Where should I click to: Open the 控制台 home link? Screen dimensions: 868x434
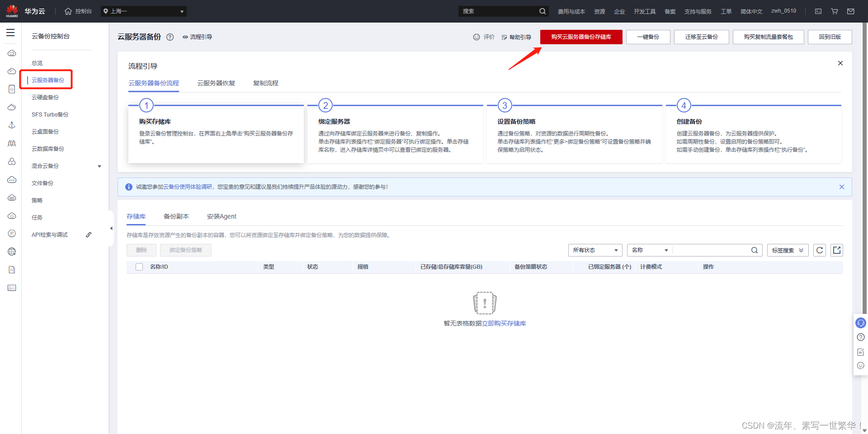pyautogui.click(x=78, y=11)
